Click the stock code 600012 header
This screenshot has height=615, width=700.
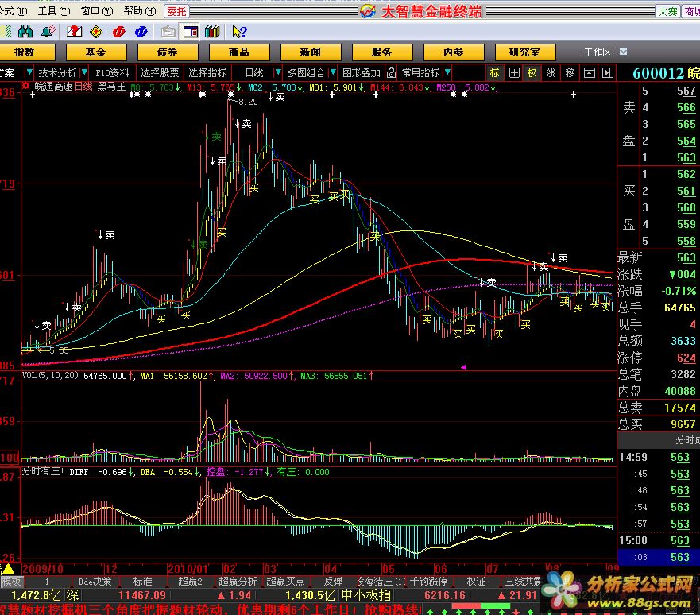659,73
